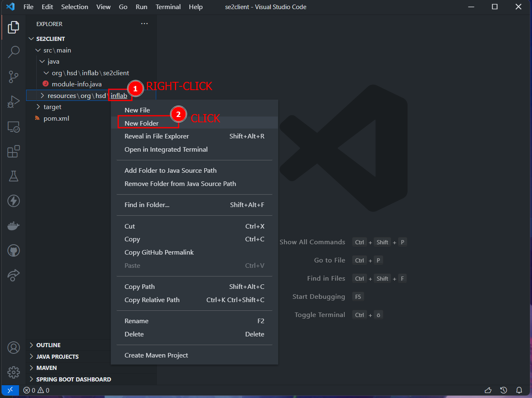Select Copy Relative Path entry
This screenshot has width=532, height=398.
(x=194, y=300)
